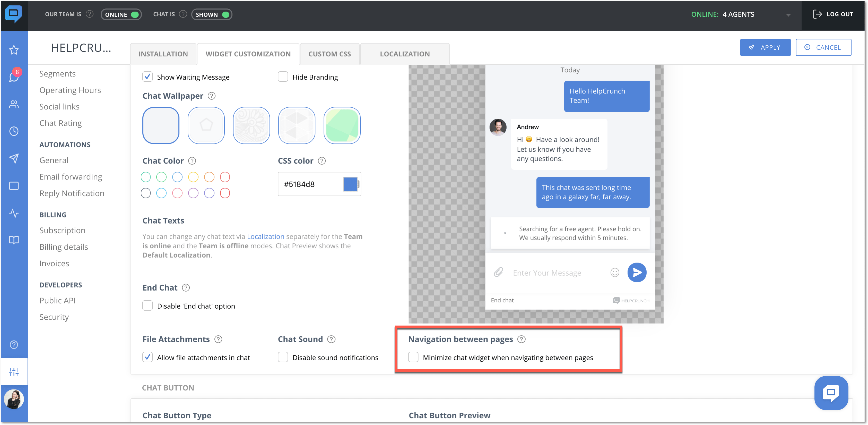This screenshot has width=868, height=425.
Task: Open the activity reports pulse icon
Action: pos(14,213)
